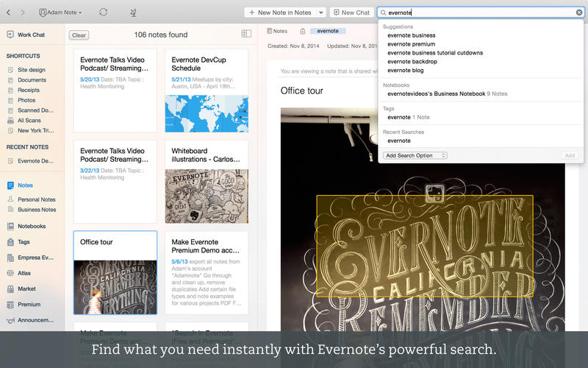Open Tags in the sidebar
Image resolution: width=588 pixels, height=368 pixels.
coord(24,241)
